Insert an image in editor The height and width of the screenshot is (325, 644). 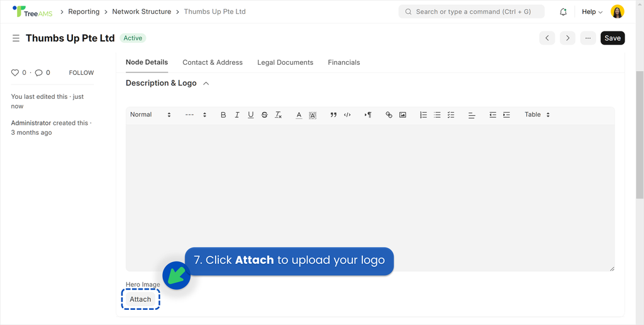(x=402, y=115)
